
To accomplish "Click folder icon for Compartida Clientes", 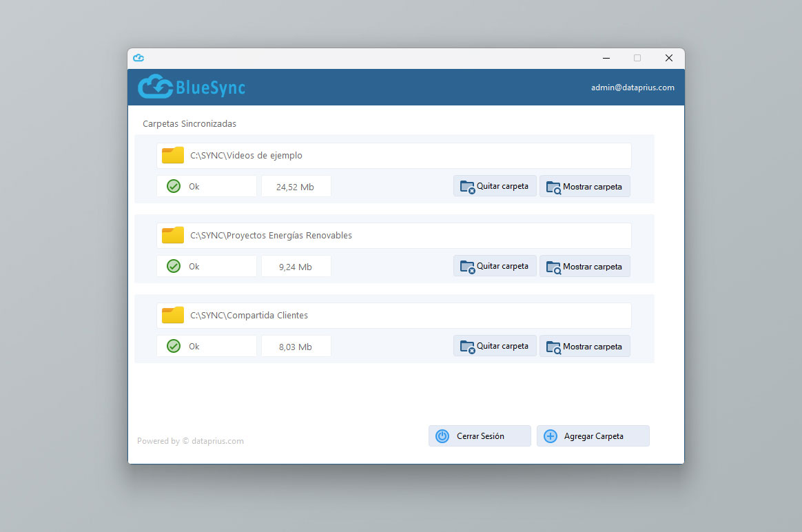I will click(x=173, y=316).
